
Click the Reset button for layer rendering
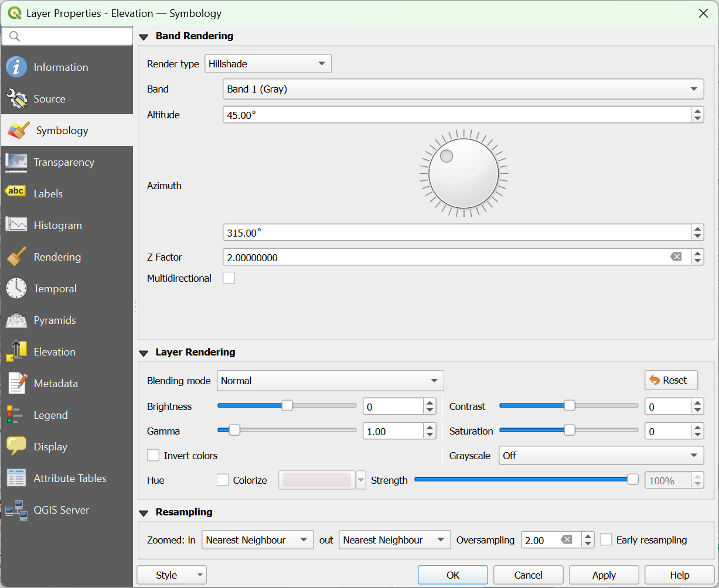670,380
